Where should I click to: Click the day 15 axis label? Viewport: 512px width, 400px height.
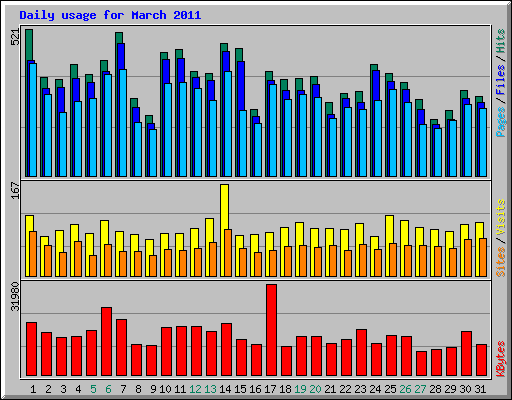[240, 389]
